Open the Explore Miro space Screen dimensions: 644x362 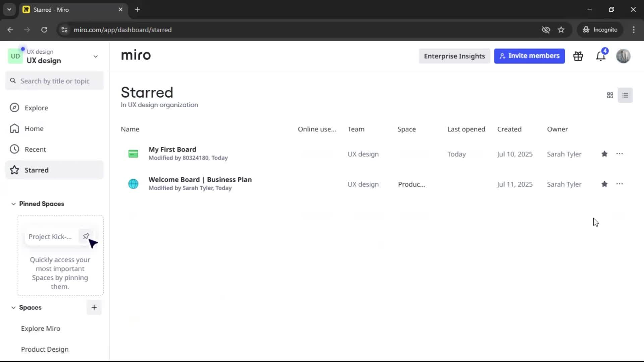point(41,328)
